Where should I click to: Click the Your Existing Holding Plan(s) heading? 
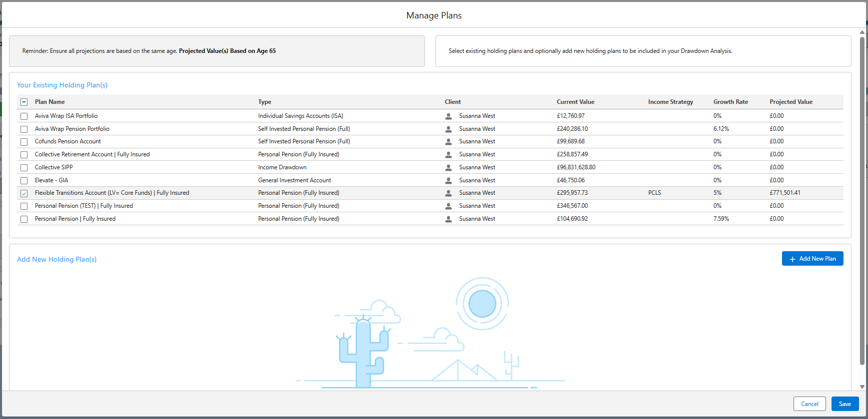point(62,85)
